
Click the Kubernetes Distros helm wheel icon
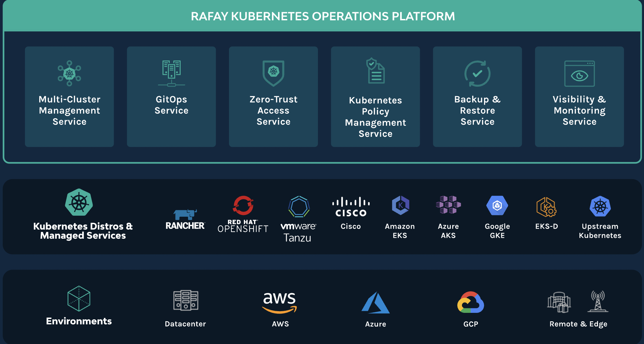[x=79, y=202]
